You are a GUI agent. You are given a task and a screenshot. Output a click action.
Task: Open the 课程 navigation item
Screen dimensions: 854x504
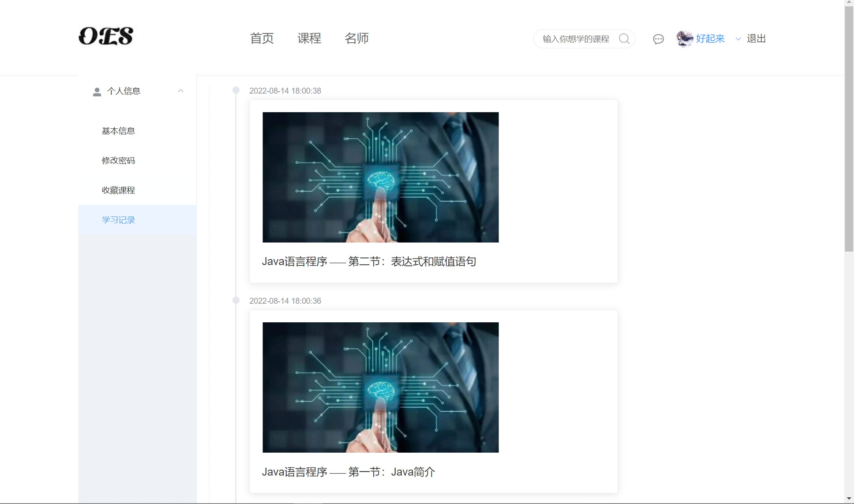[309, 38]
